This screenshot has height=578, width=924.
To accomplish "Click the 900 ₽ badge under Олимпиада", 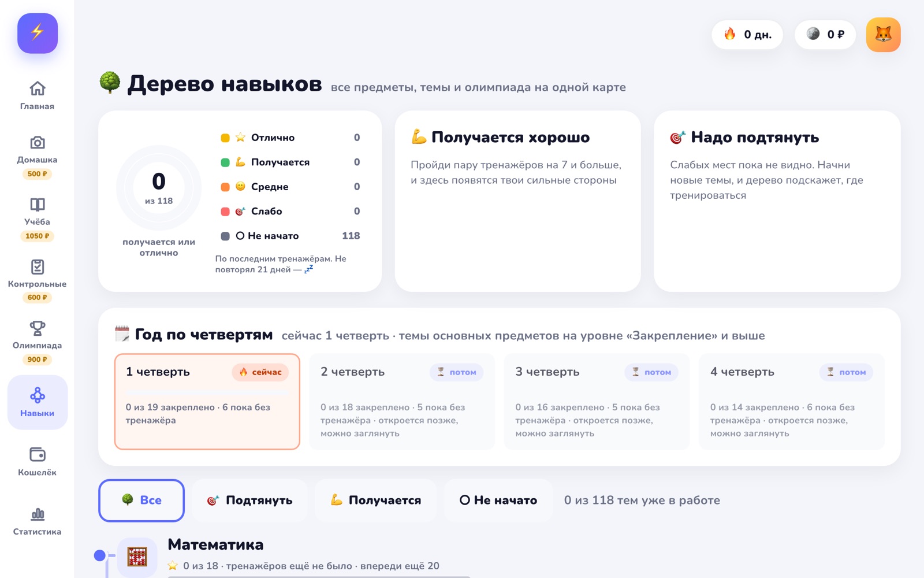I will [x=38, y=360].
